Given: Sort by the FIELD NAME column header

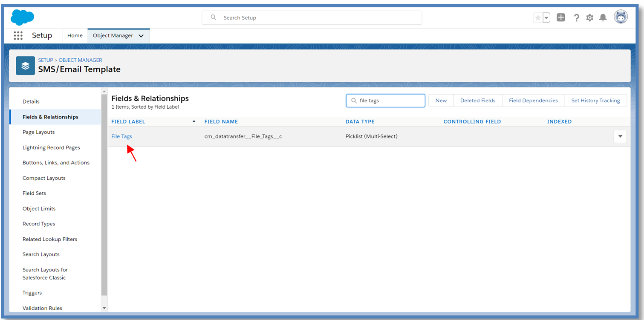Looking at the screenshot, I should coord(221,121).
